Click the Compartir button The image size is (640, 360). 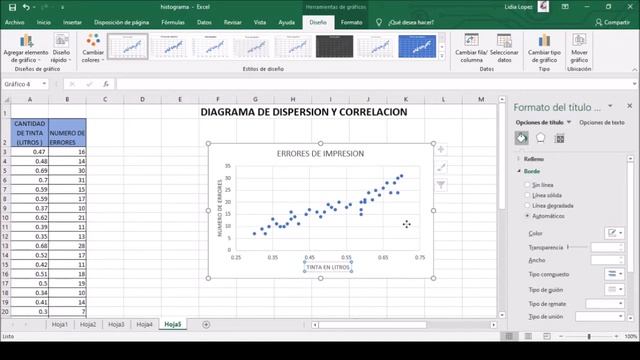tap(612, 22)
